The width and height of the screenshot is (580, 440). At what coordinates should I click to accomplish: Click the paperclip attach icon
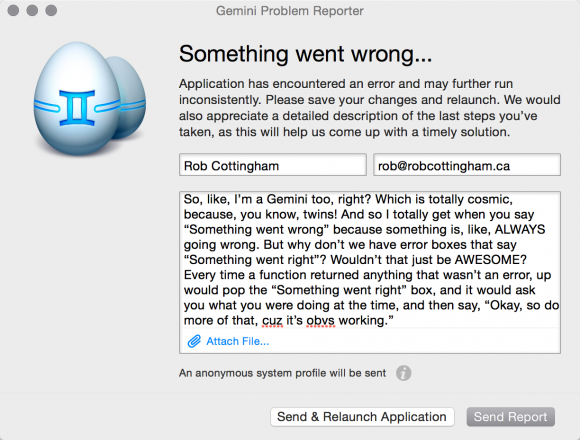194,341
